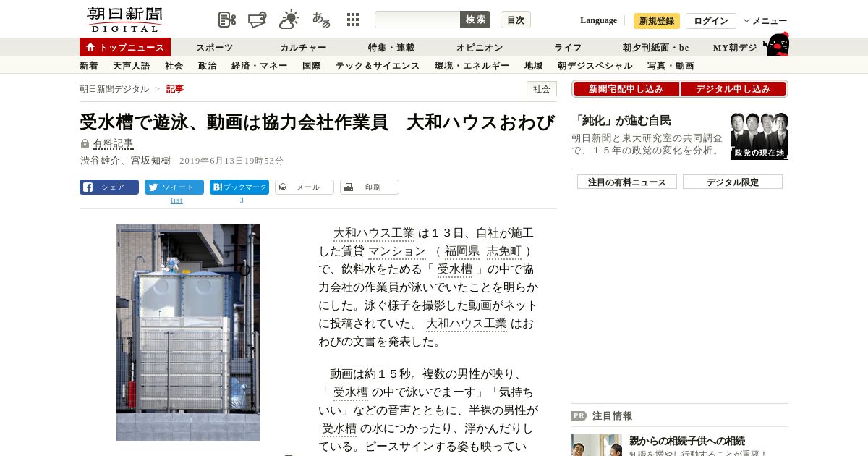Click the 検索 search button
The height and width of the screenshot is (456, 868).
coord(475,20)
